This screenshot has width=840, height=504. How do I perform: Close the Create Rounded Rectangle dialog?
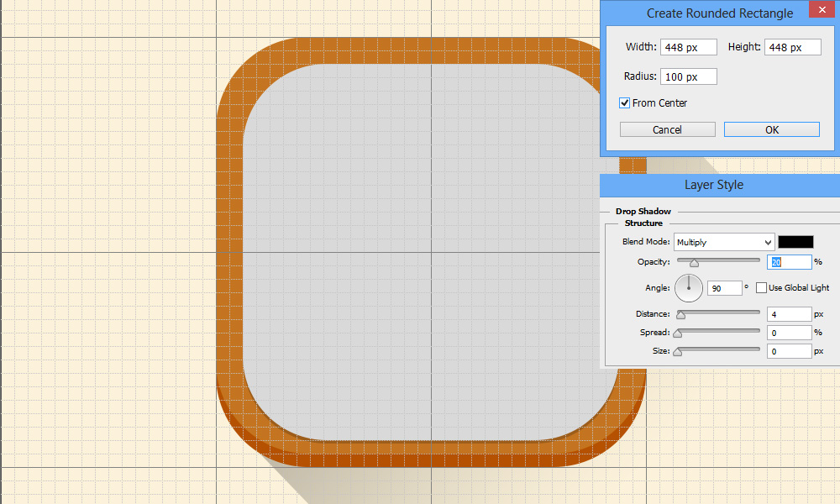click(x=820, y=10)
